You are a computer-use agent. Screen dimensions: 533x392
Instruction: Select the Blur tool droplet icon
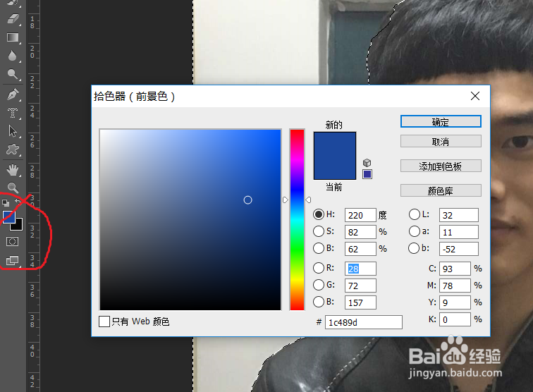pyautogui.click(x=12, y=56)
